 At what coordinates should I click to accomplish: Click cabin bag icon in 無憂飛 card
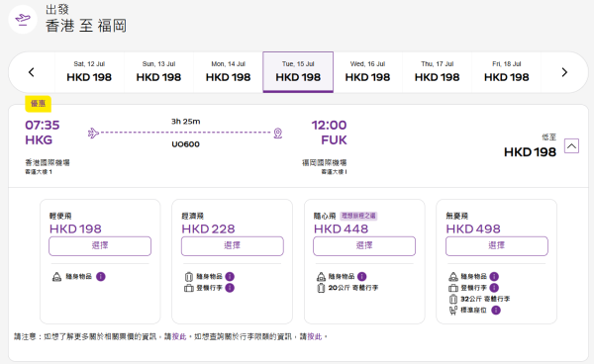(453, 288)
